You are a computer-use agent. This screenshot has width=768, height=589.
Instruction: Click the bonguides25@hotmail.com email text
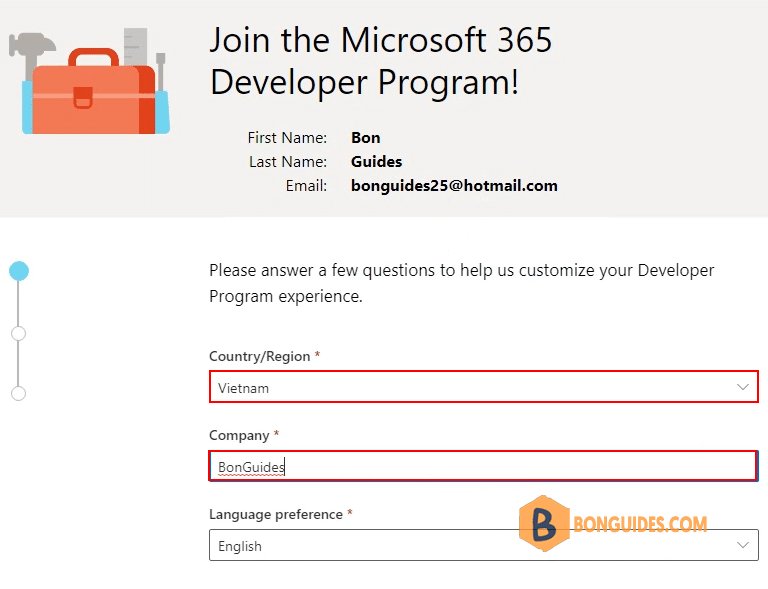coord(454,186)
